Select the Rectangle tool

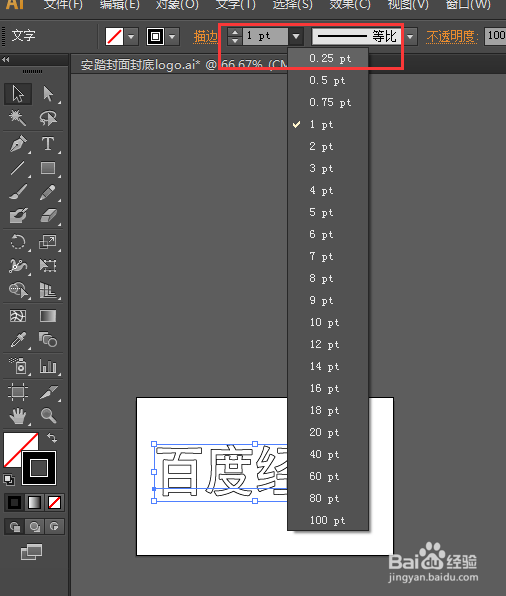coord(48,168)
